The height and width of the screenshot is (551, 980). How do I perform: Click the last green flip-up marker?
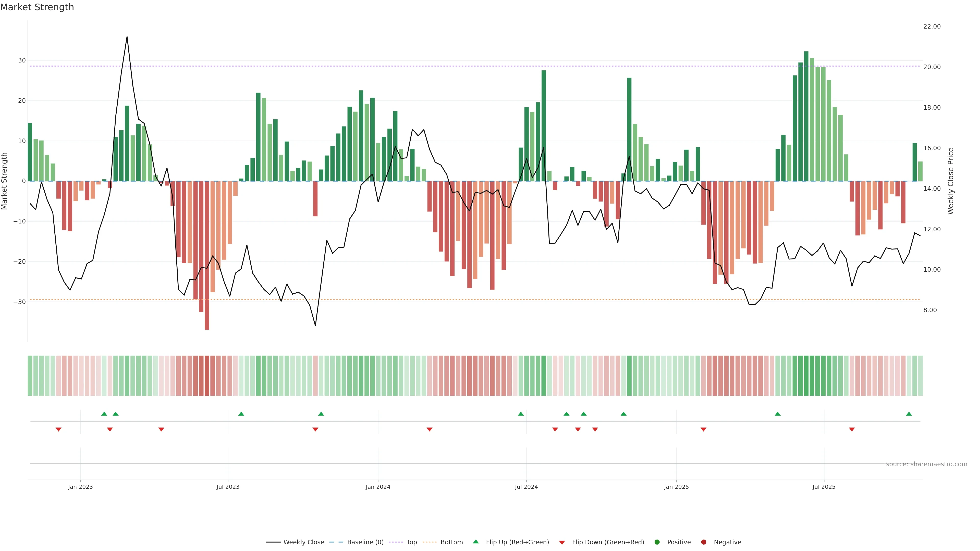click(x=909, y=414)
